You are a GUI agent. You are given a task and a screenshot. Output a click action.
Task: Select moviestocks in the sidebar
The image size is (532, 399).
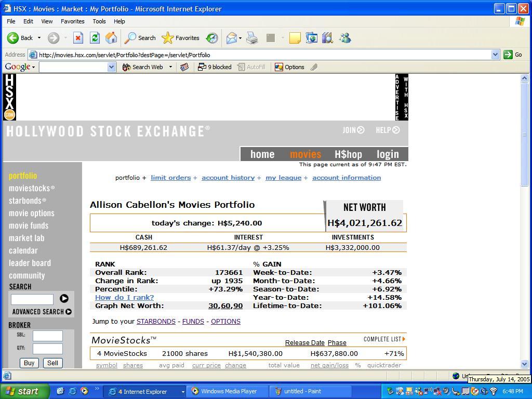point(32,188)
